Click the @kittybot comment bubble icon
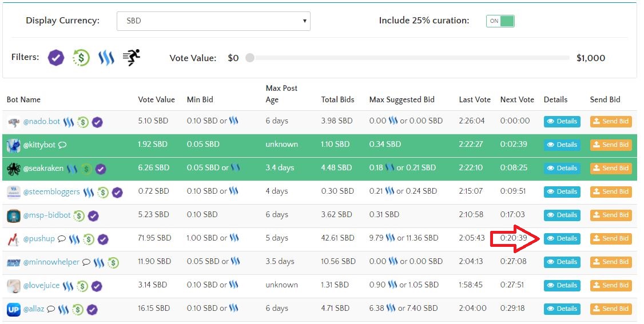 62,145
